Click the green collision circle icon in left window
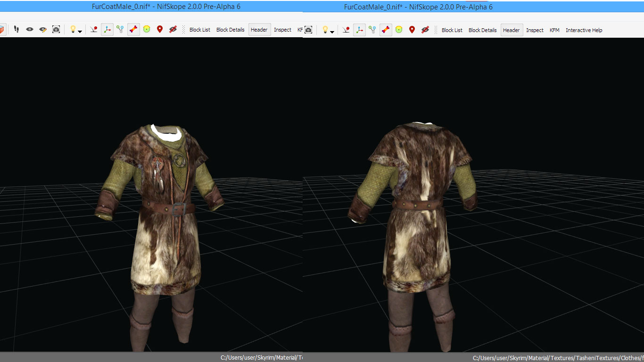 coord(147,29)
